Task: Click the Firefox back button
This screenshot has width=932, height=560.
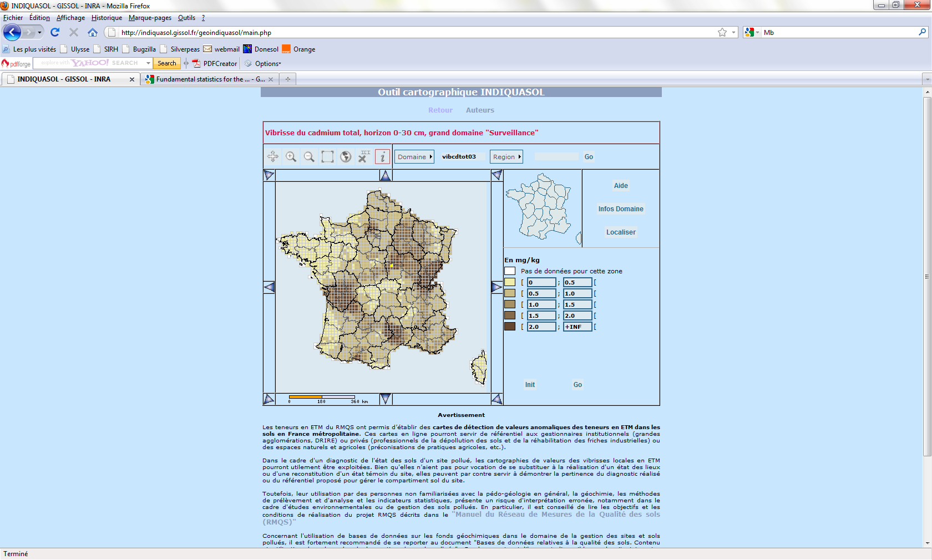Action: pos(12,32)
